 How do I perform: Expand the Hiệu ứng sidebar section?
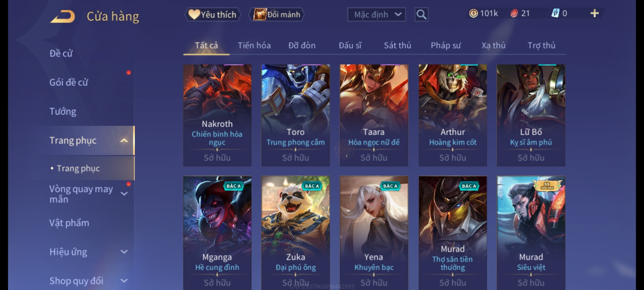coord(124,252)
